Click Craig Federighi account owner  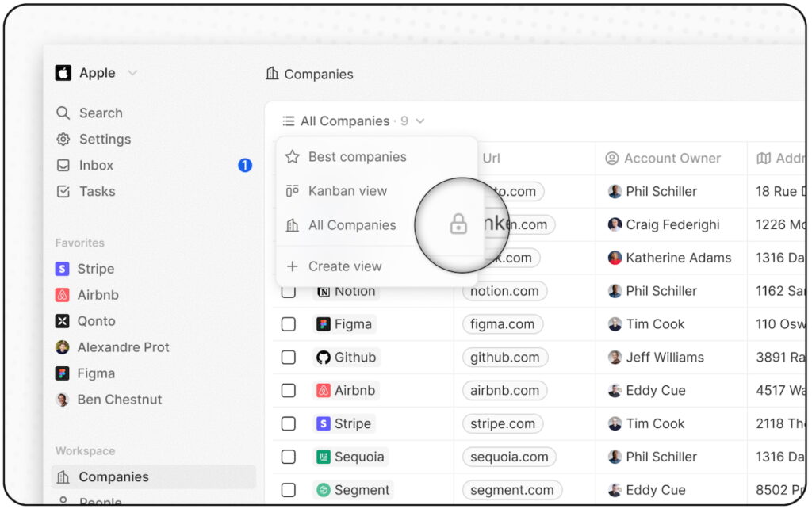[x=664, y=224]
